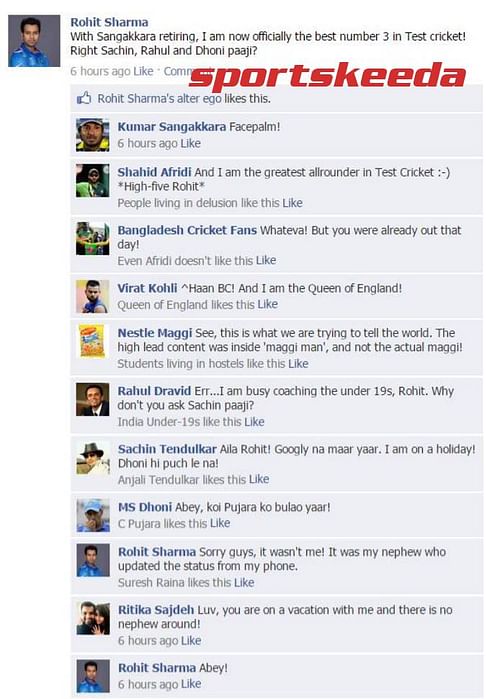Like Virat Kohli's Queen of England comment
500x699 pixels.
pos(267,304)
